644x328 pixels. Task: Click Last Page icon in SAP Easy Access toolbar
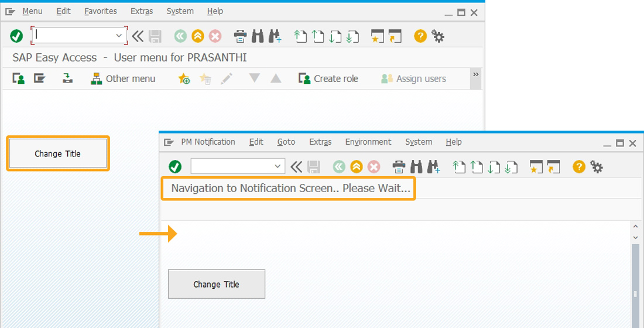click(352, 36)
